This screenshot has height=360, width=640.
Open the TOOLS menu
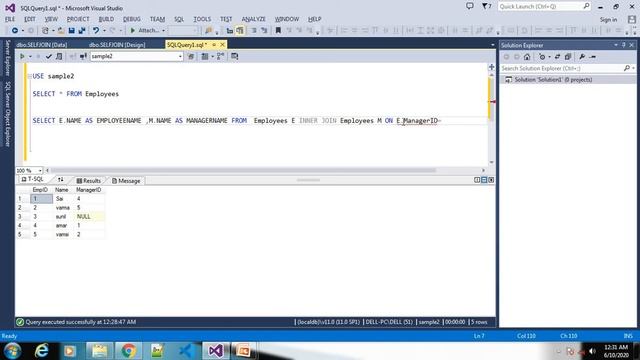pyautogui.click(x=202, y=19)
